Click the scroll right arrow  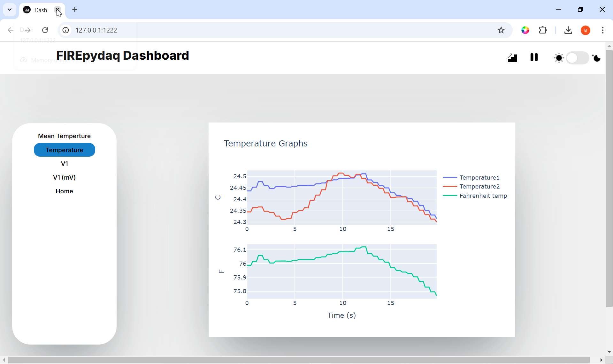602,360
